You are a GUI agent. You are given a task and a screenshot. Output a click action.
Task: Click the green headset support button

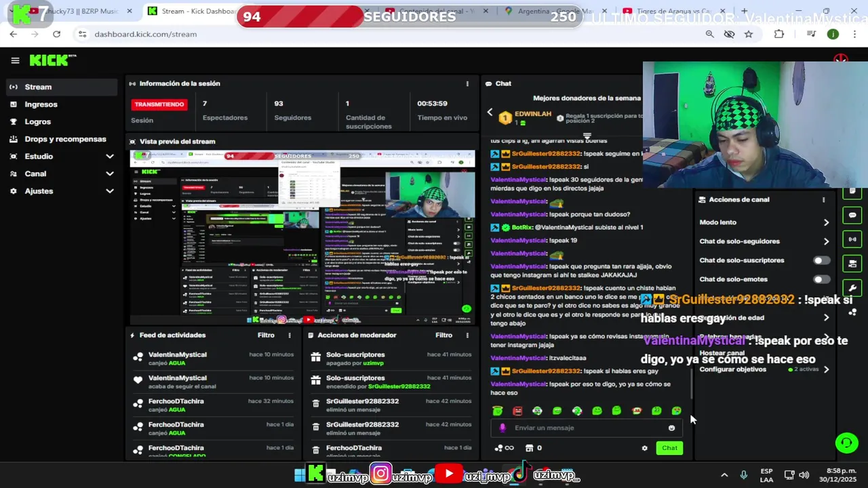click(x=846, y=443)
